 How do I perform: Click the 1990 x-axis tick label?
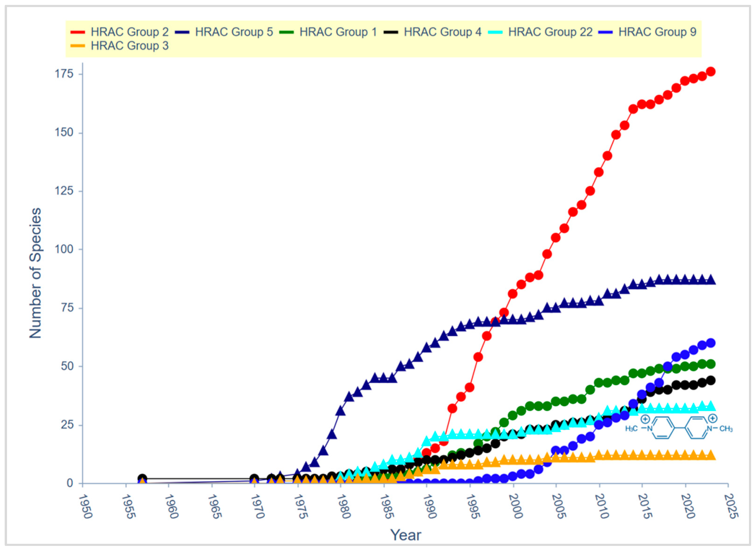point(430,506)
